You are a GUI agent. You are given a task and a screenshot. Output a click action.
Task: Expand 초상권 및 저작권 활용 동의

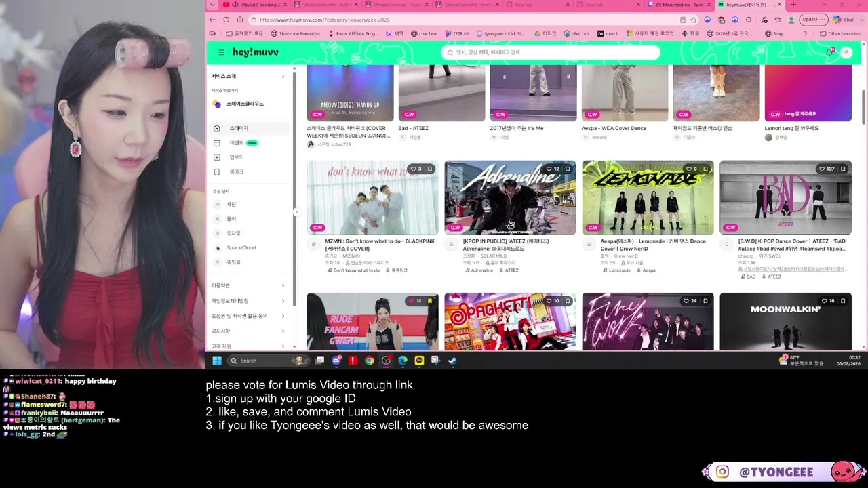point(248,316)
